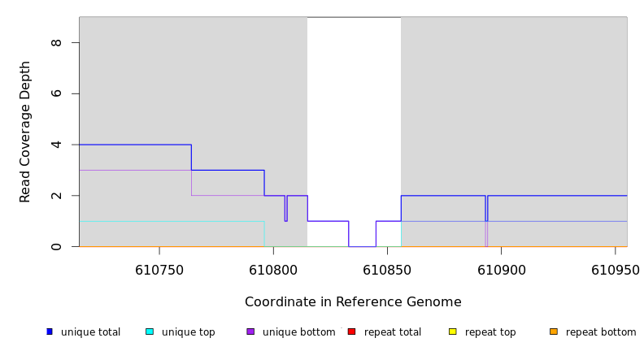This screenshot has width=644, height=351.
Task: Select the 'repeat bottom' legend label
Action: 601,332
